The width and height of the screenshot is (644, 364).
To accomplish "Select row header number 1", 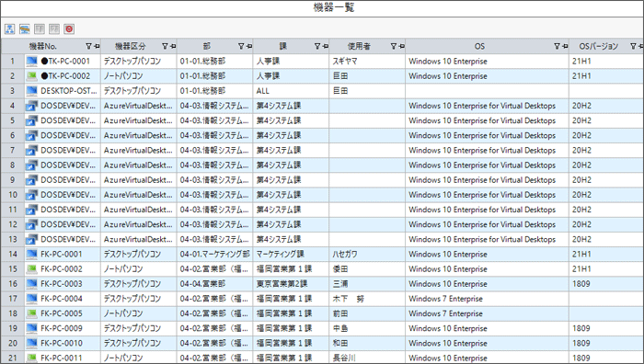I will pyautogui.click(x=13, y=62).
